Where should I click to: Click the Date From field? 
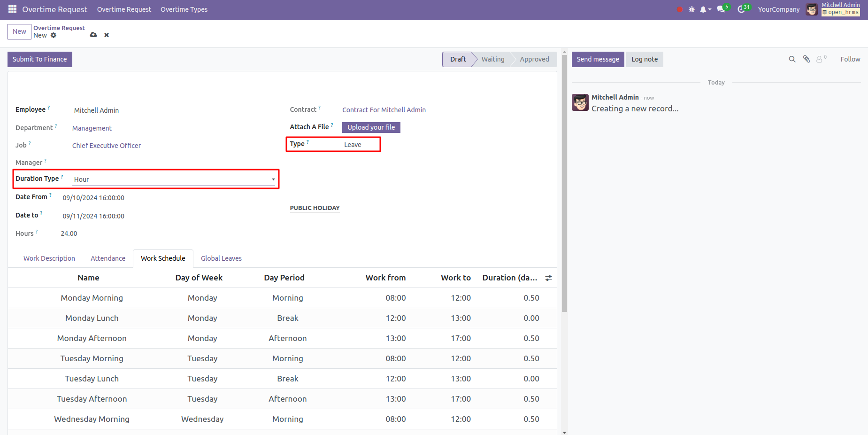pos(93,198)
